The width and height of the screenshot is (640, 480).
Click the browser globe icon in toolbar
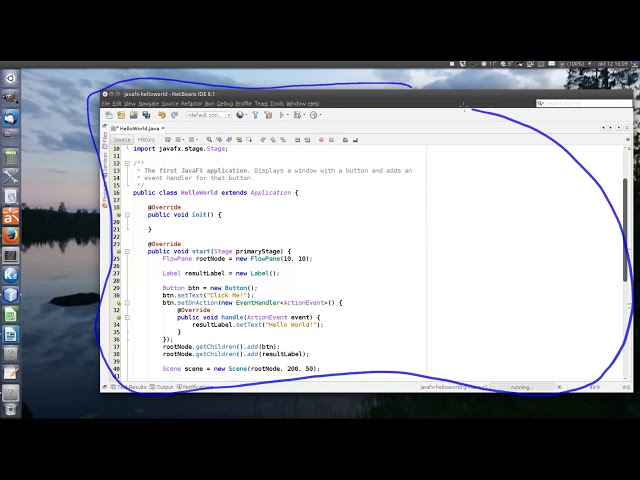click(x=240, y=115)
